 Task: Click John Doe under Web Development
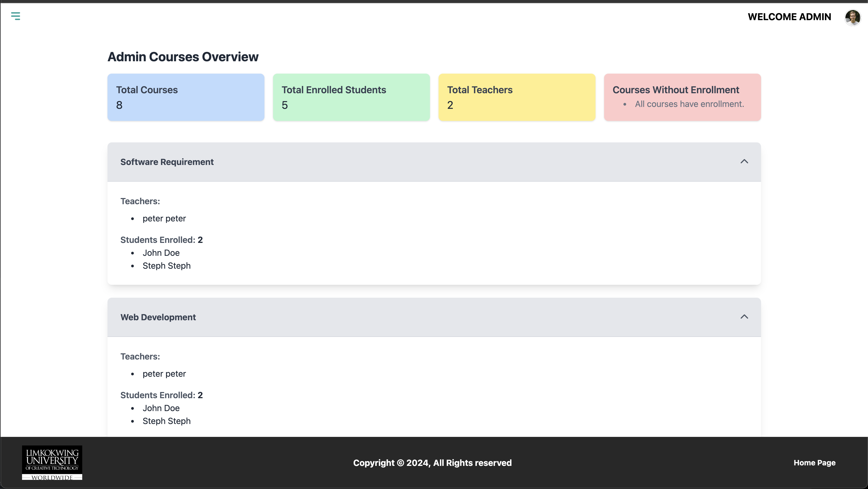tap(161, 408)
